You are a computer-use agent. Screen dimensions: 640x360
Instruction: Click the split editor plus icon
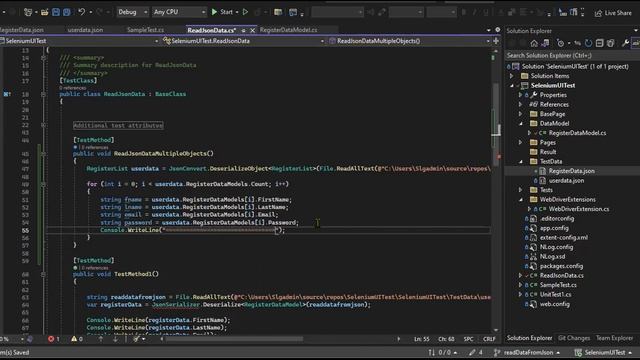496,41
